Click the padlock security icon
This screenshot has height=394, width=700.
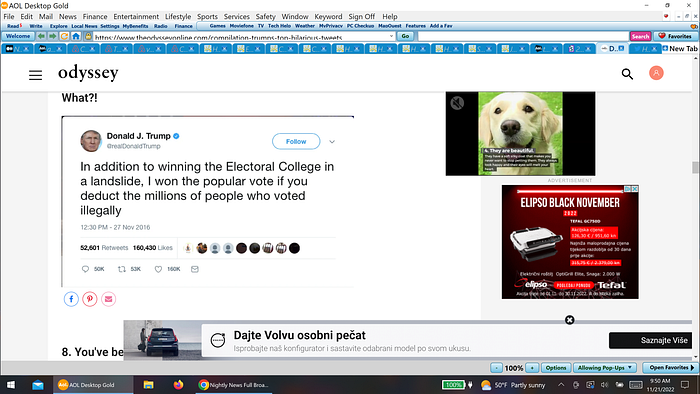[88, 36]
